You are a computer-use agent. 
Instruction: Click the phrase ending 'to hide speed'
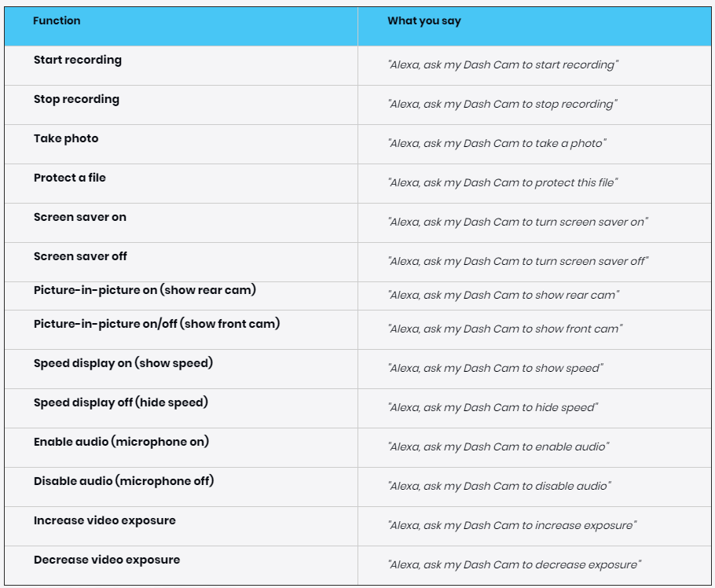(493, 407)
